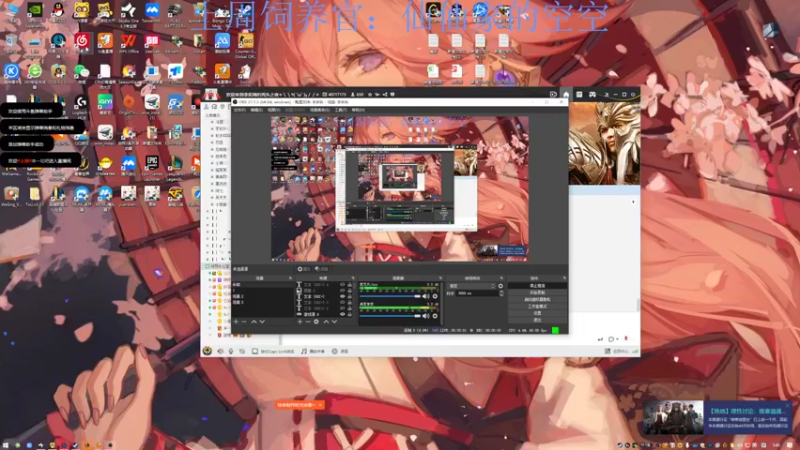800x450 pixels.
Task: Add a new source with plus icon
Action: (300, 322)
